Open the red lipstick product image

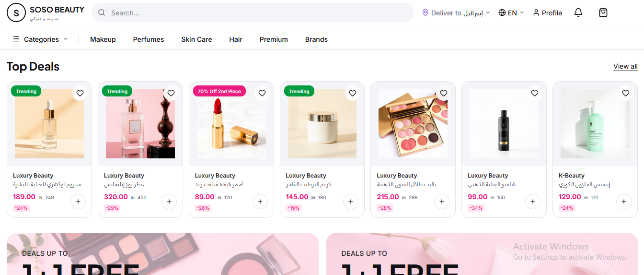(231, 124)
